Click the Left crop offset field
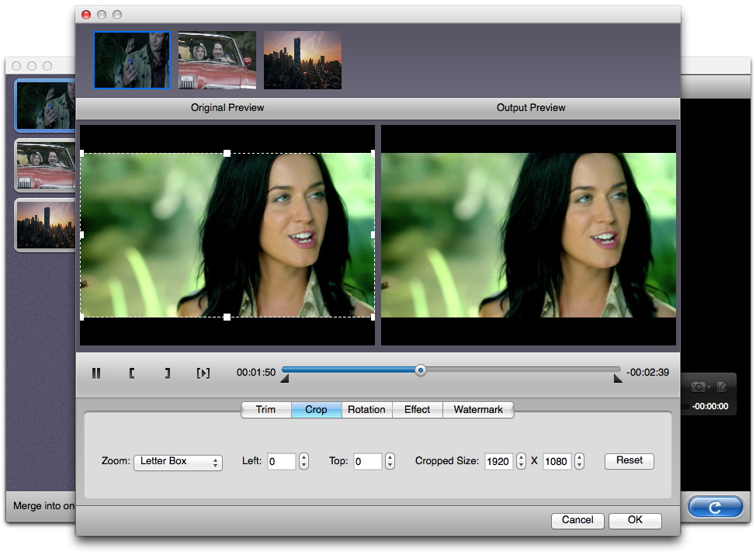 [281, 461]
